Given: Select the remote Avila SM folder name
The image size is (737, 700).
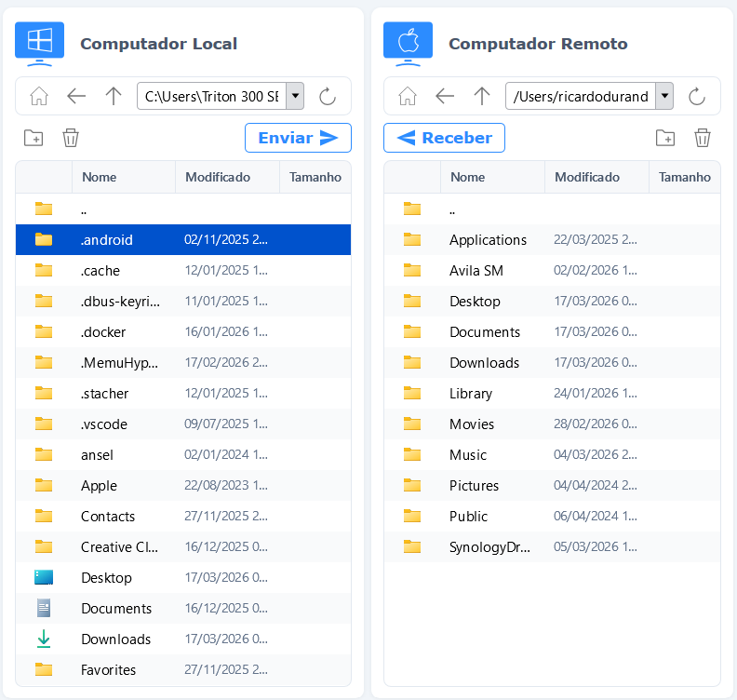Looking at the screenshot, I should [476, 271].
